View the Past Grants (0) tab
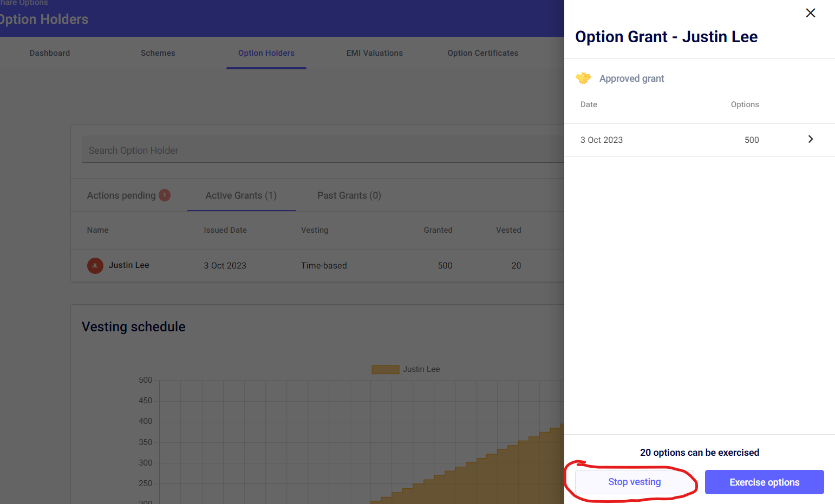Image resolution: width=835 pixels, height=504 pixels. (x=349, y=195)
